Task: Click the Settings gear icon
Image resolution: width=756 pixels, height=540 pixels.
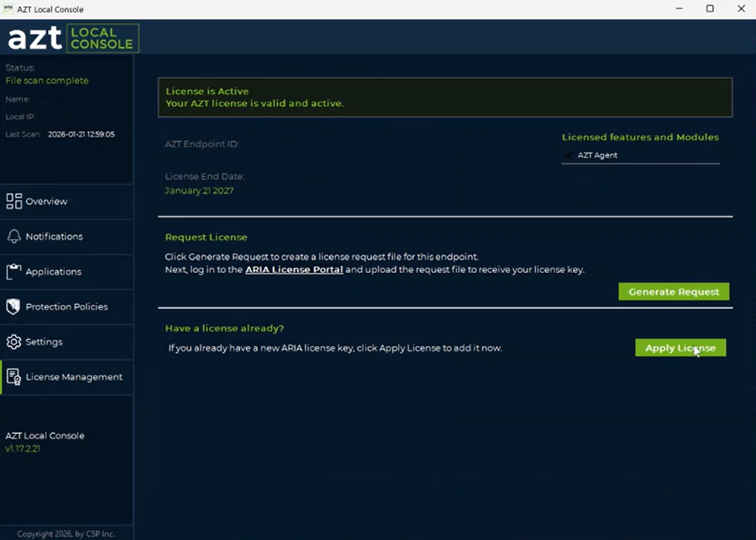Action: [14, 341]
